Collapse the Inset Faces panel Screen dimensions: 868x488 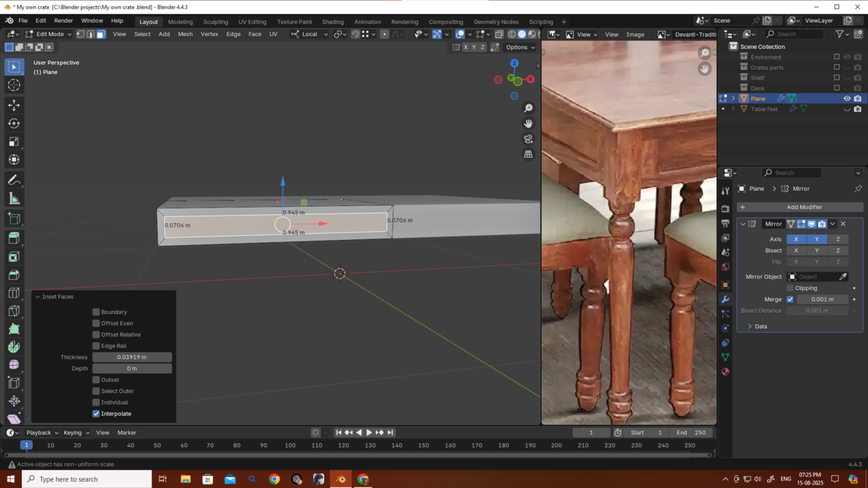tap(38, 297)
